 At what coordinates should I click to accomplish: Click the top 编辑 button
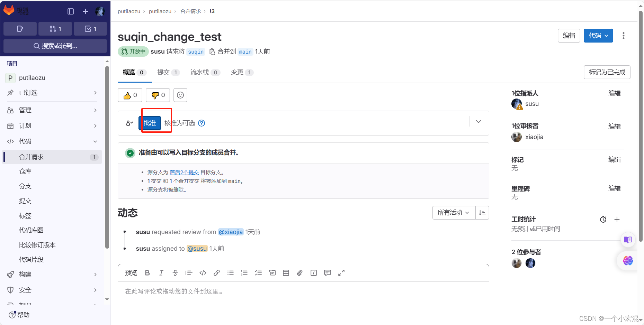569,36
